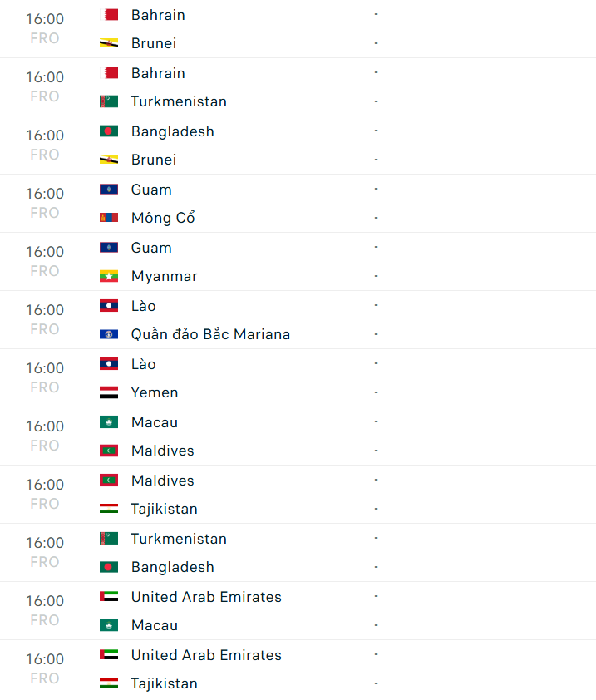Click Guam flag in Guam–Myanmar match
The width and height of the screenshot is (596, 700).
pos(108,248)
